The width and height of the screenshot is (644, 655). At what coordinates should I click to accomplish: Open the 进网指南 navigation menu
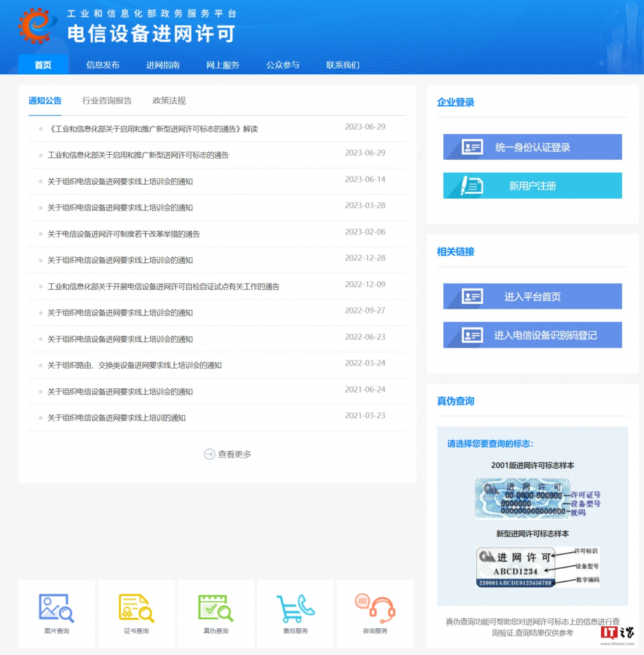click(x=164, y=64)
